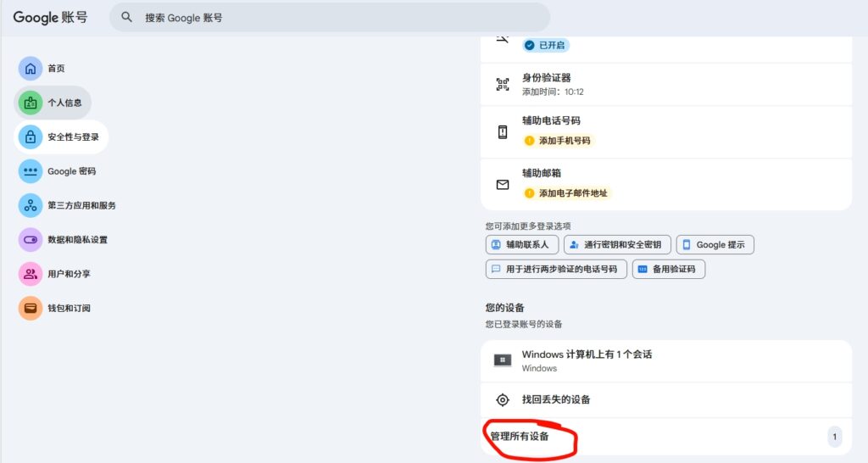
Task: Click the home icon beside 首页
Action: [x=31, y=69]
